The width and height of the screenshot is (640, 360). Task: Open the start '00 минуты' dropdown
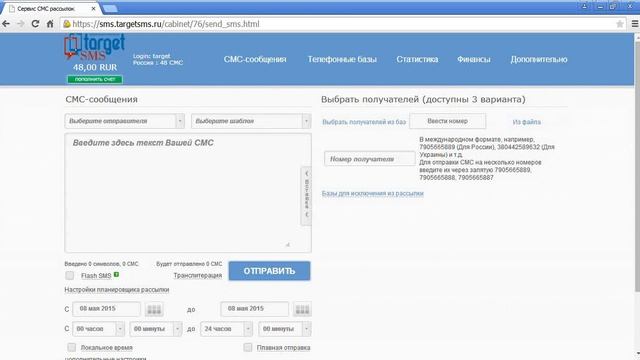156,329
